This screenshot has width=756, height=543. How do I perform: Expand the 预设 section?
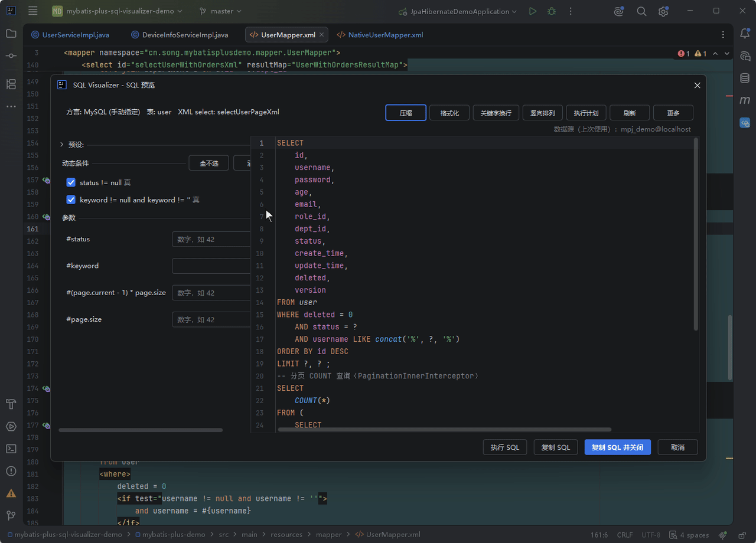pos(62,145)
